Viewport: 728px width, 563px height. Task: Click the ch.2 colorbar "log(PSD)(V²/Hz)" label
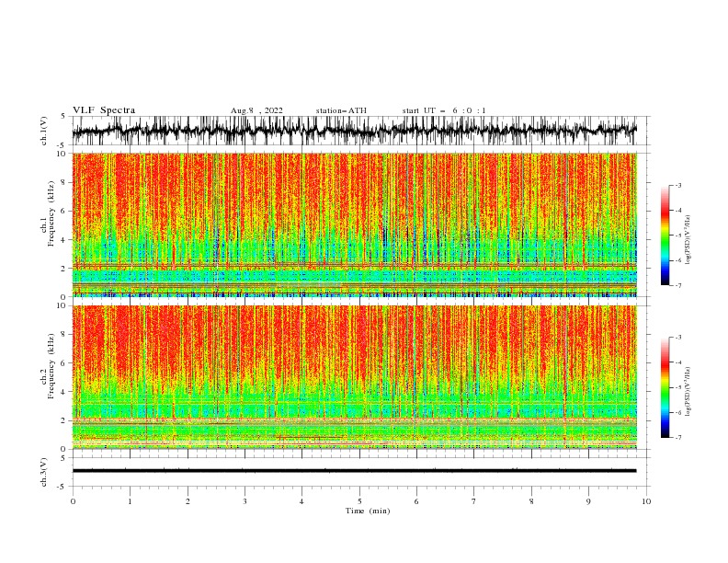[688, 392]
